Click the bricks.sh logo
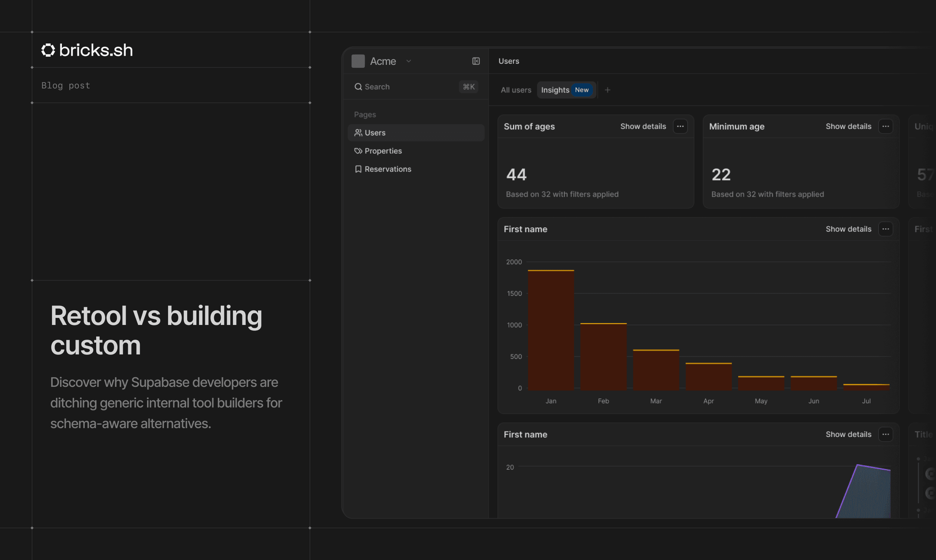The image size is (936, 560). (x=87, y=50)
